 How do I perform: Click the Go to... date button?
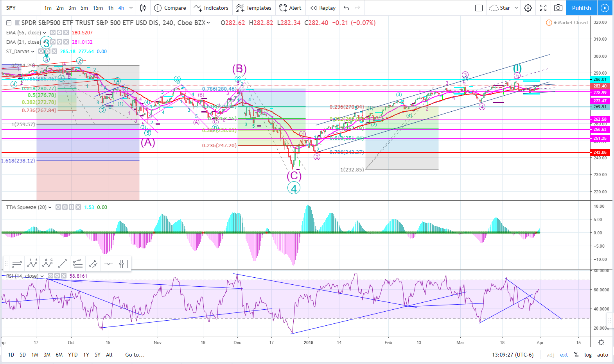[135, 355]
